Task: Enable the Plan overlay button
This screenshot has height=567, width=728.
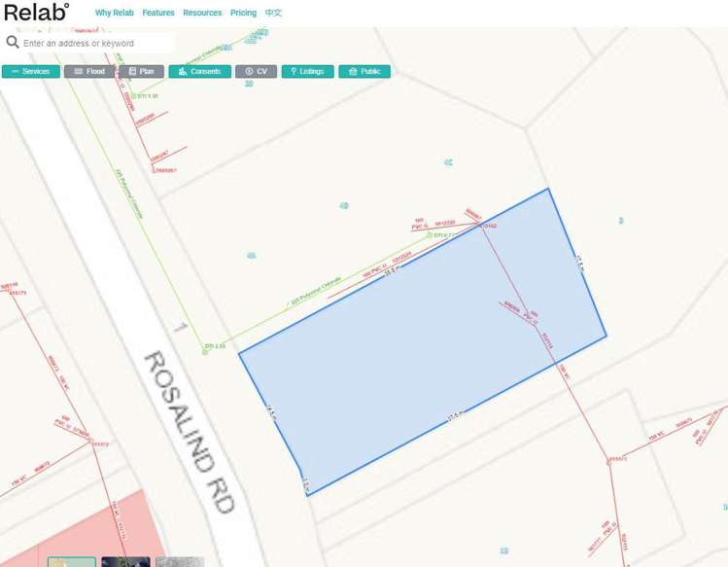Action: 142,72
